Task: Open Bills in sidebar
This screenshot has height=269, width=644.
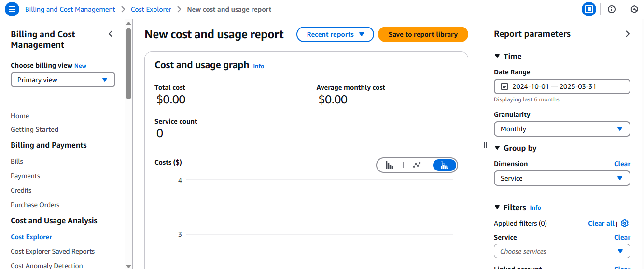Action: pyautogui.click(x=17, y=161)
